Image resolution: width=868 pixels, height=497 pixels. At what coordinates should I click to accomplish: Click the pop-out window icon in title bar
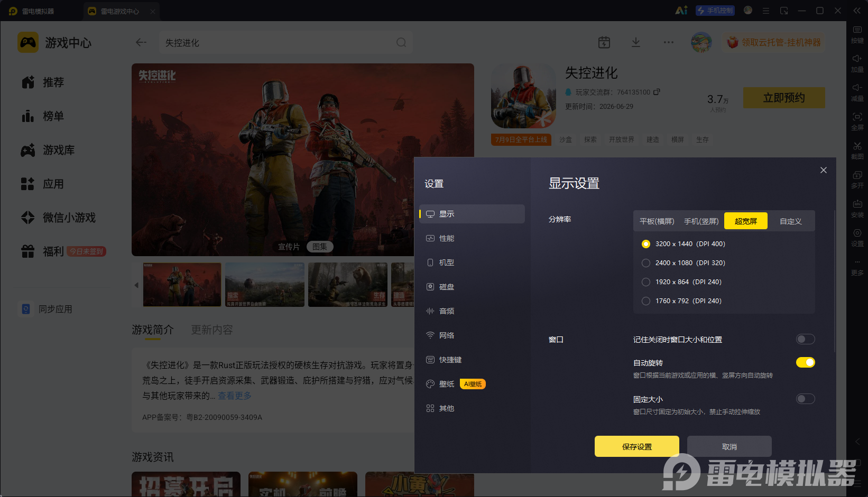tap(784, 11)
